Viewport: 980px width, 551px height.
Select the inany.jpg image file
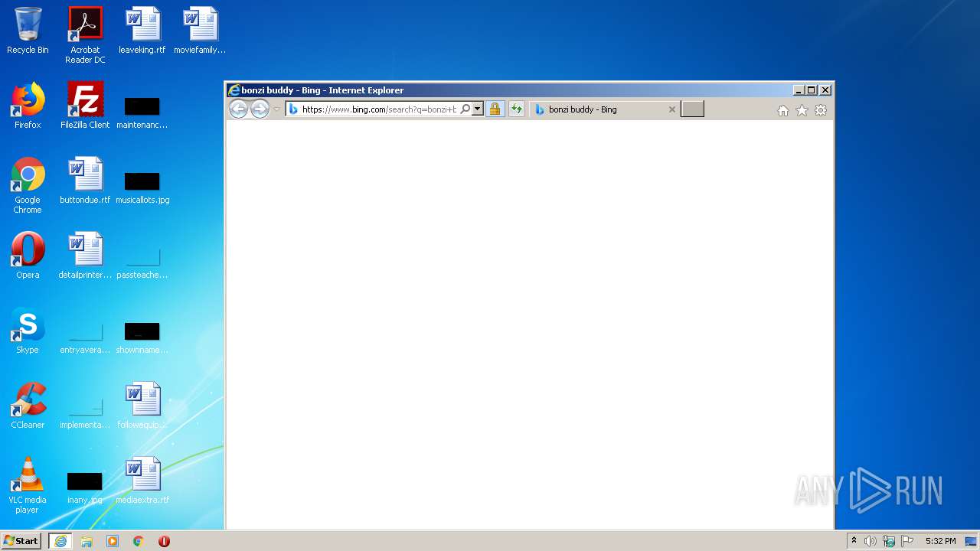tap(85, 487)
